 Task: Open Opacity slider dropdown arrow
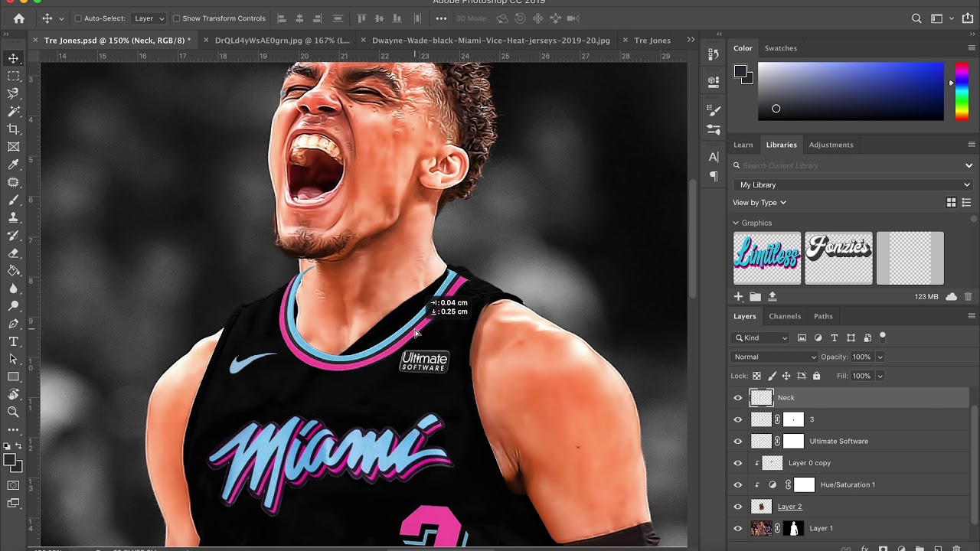[880, 357]
